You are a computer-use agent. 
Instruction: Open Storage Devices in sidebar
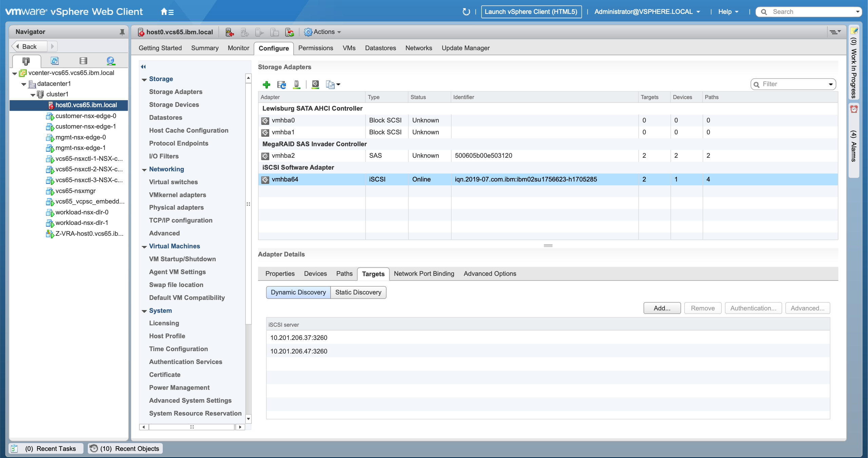pos(174,105)
